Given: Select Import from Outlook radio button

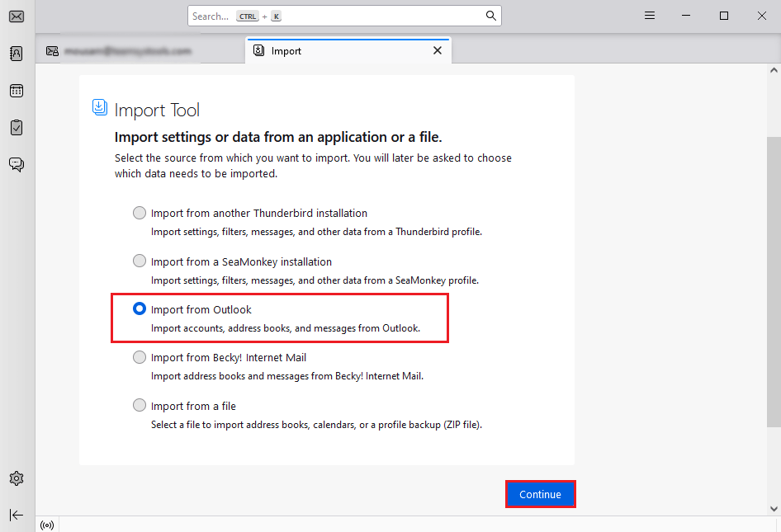Looking at the screenshot, I should coord(140,309).
